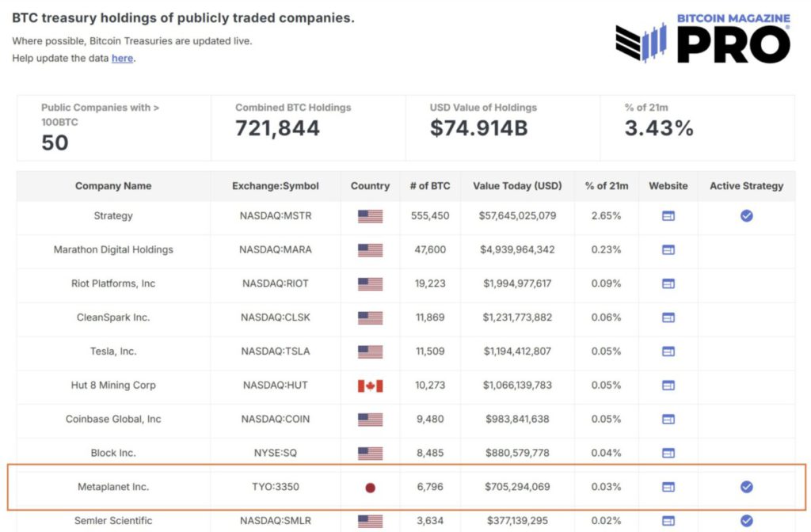811x532 pixels.
Task: Click Marathon's $4,939,964,342 value
Action: pyautogui.click(x=517, y=249)
